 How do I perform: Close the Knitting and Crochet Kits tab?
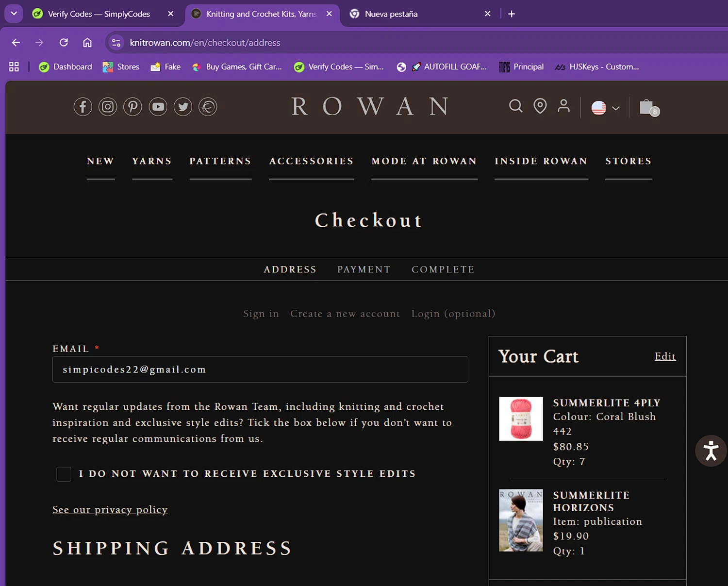[x=330, y=14]
